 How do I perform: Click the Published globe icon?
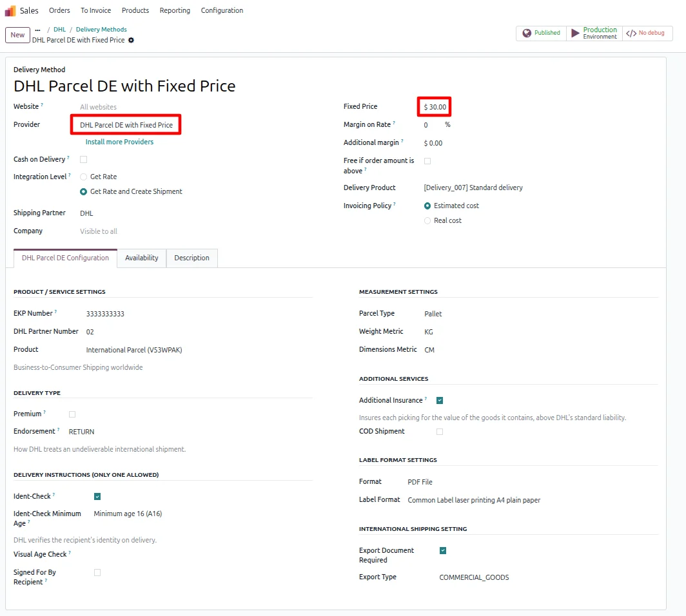click(x=527, y=33)
